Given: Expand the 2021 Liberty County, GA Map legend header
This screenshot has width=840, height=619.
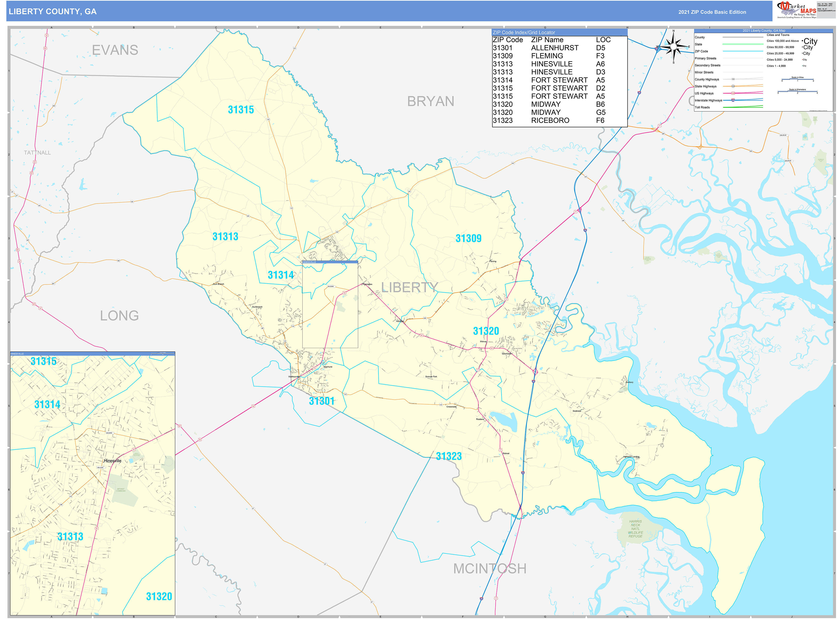Looking at the screenshot, I should 764,31.
